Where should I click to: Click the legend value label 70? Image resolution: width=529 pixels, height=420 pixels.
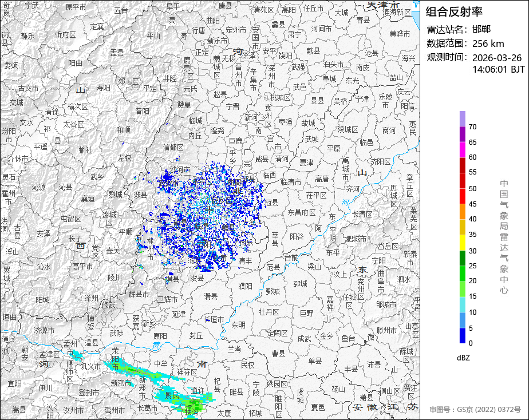(x=473, y=126)
